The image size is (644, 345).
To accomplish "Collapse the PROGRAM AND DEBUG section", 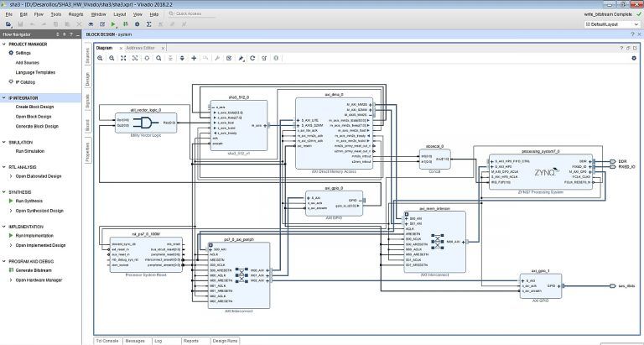I will tap(4, 261).
